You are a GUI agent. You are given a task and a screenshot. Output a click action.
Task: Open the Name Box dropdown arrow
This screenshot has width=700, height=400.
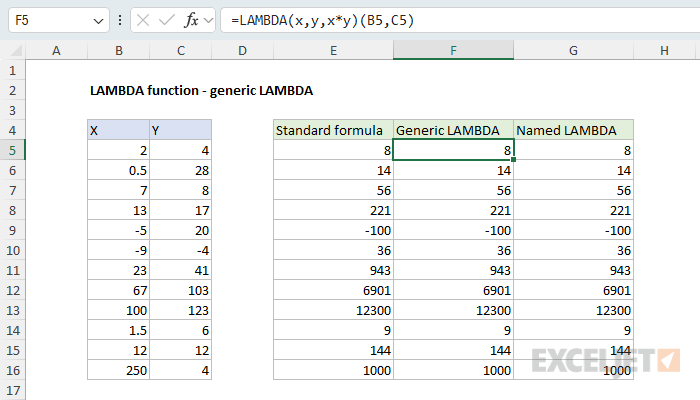(x=98, y=21)
